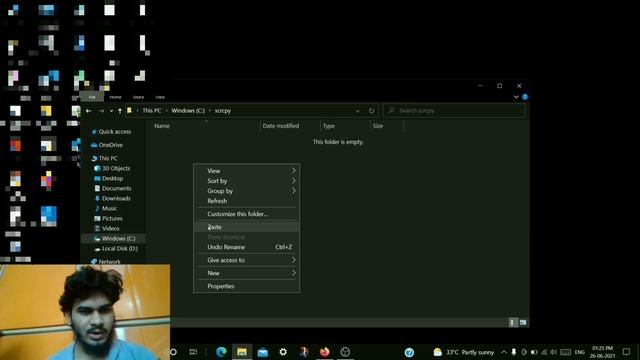Screen dimensions: 640x360
Task: Launch Firefox from the taskbar
Action: [x=324, y=352]
